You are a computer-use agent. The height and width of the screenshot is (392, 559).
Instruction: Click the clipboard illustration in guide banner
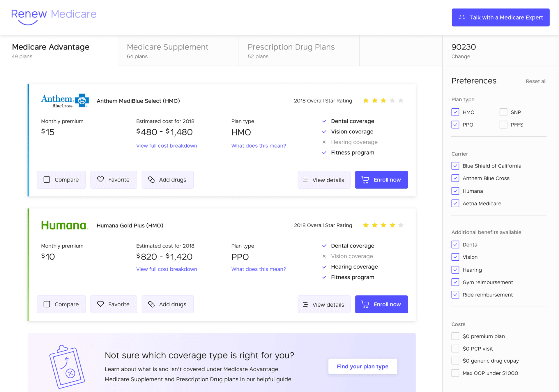tap(67, 366)
